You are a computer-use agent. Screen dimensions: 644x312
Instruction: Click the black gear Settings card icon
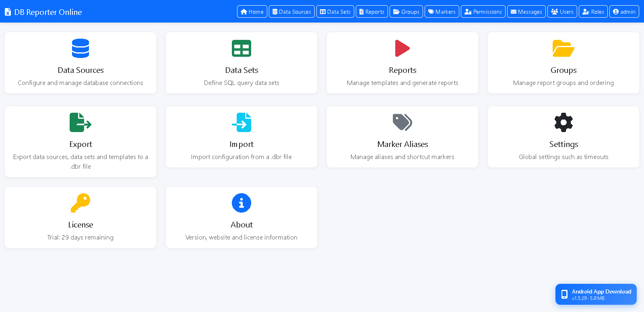pyautogui.click(x=563, y=122)
